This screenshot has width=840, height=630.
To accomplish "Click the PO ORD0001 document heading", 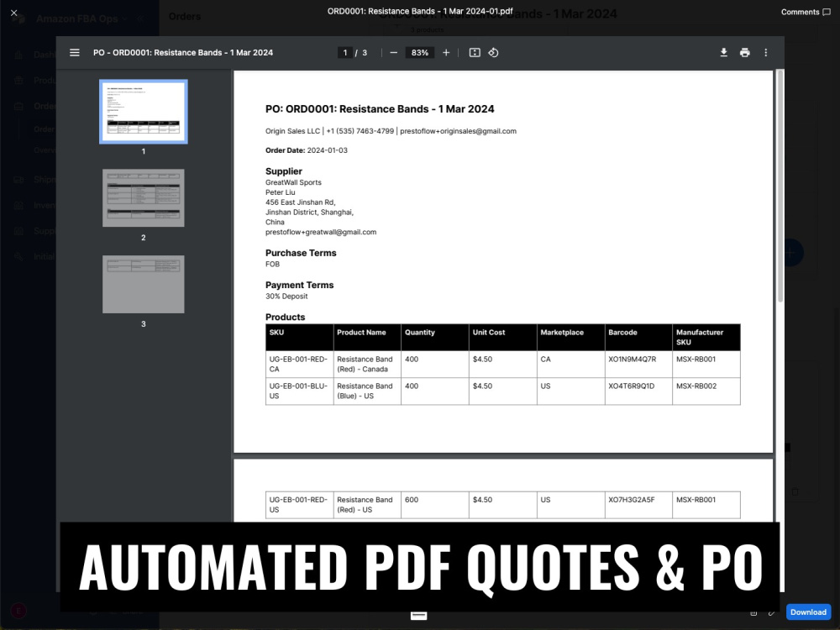I will point(380,108).
